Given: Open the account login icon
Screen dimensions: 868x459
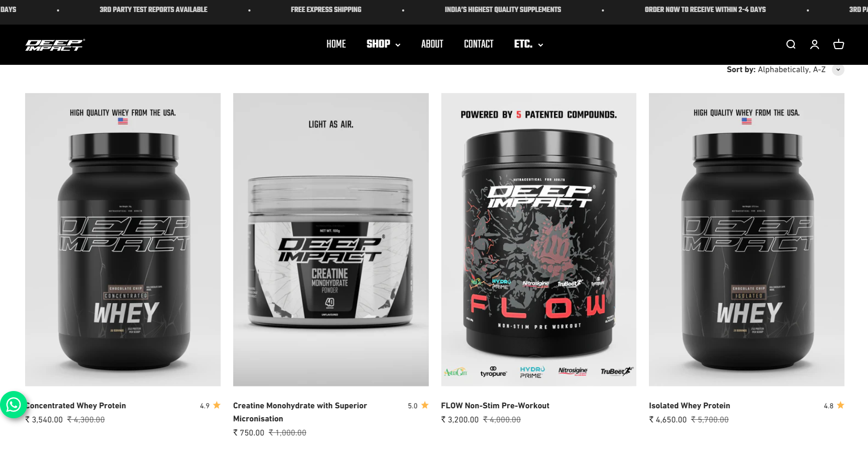Looking at the screenshot, I should pyautogui.click(x=815, y=44).
